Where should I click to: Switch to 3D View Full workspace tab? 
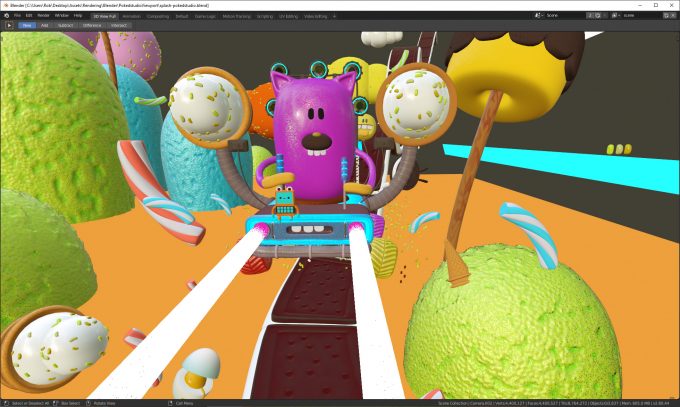[x=105, y=16]
